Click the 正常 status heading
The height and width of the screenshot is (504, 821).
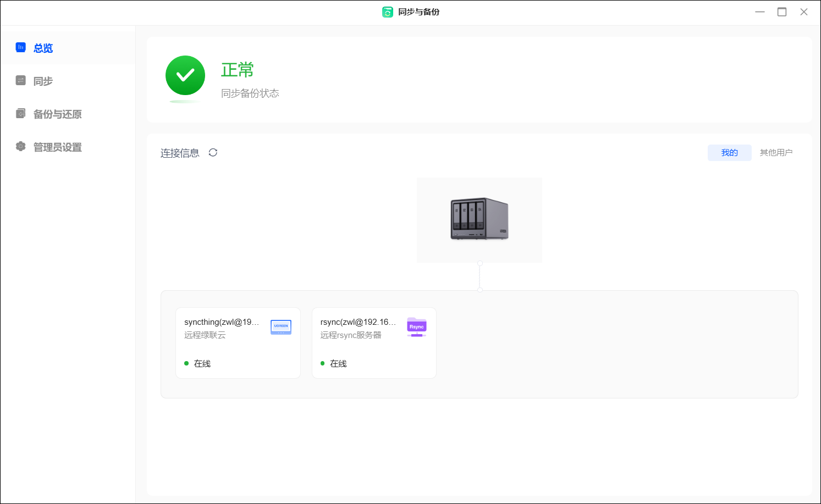click(238, 70)
